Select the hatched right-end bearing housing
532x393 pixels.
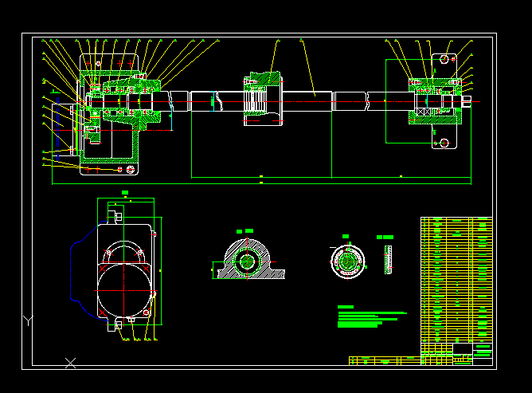point(436,101)
